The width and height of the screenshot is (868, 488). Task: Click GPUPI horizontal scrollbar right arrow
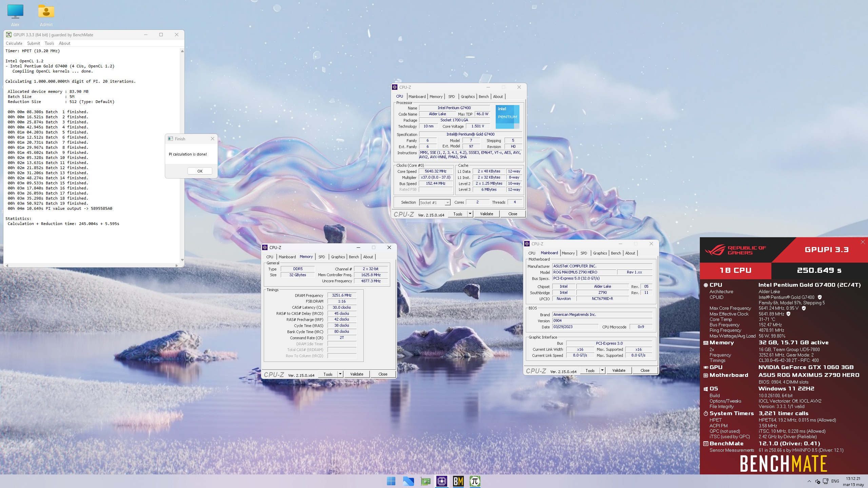[x=177, y=265]
